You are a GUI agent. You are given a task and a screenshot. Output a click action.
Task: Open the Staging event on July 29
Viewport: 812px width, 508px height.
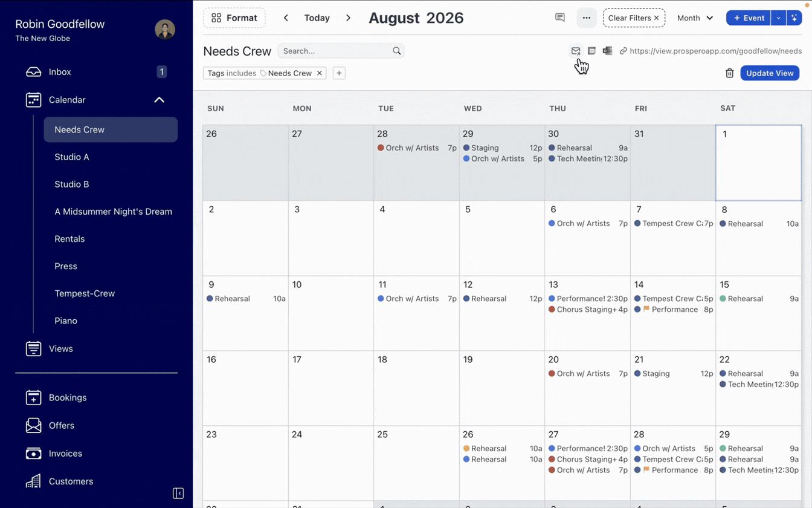click(503, 148)
